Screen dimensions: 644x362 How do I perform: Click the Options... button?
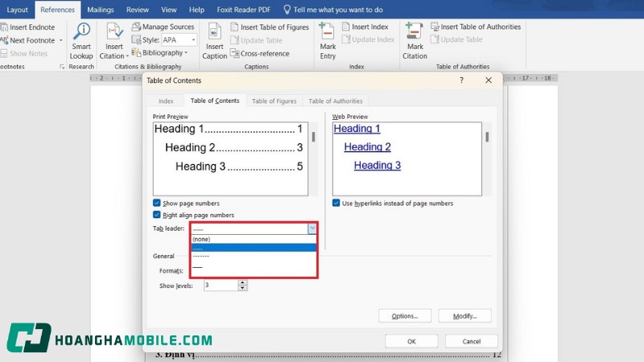[404, 316]
